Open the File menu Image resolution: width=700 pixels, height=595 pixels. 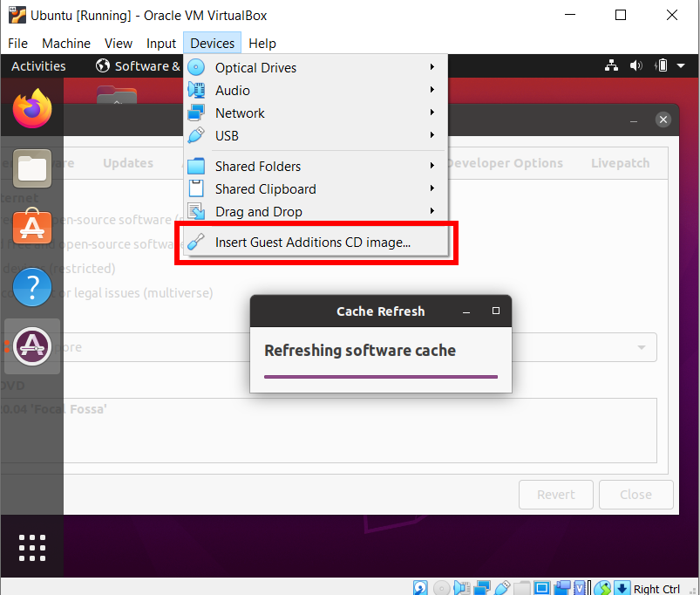click(x=17, y=44)
